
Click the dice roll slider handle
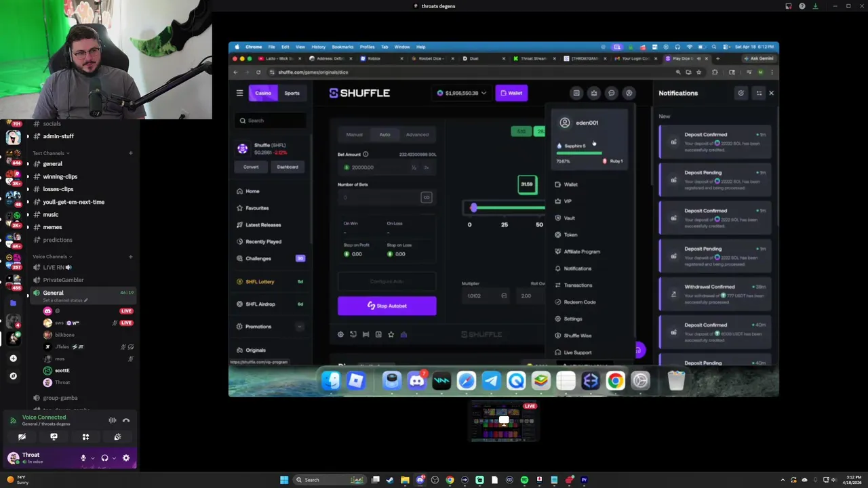coord(474,207)
